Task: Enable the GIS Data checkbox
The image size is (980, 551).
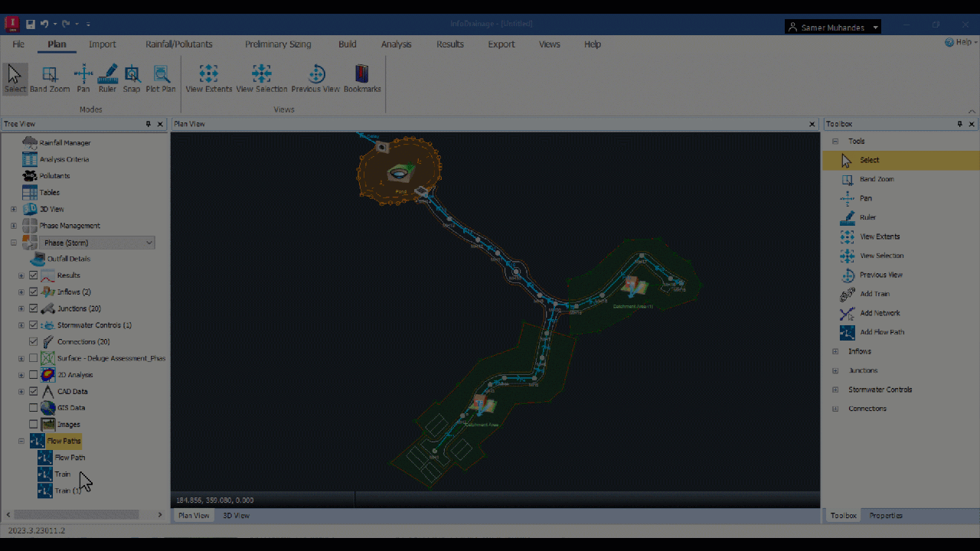Action: point(33,408)
